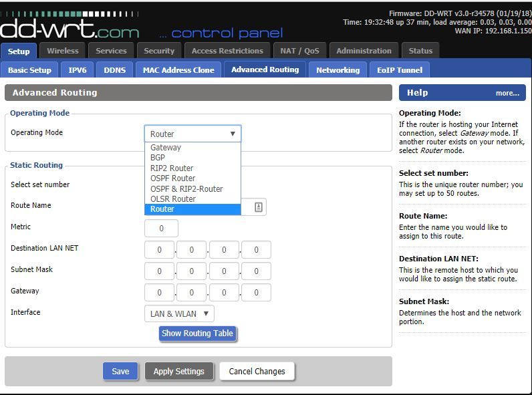The image size is (532, 395).
Task: Click second octet of Subnet Mask
Action: pos(192,271)
